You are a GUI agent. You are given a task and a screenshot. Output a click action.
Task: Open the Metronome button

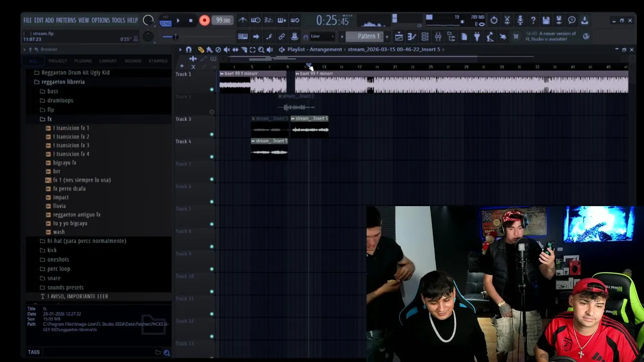tap(243, 21)
